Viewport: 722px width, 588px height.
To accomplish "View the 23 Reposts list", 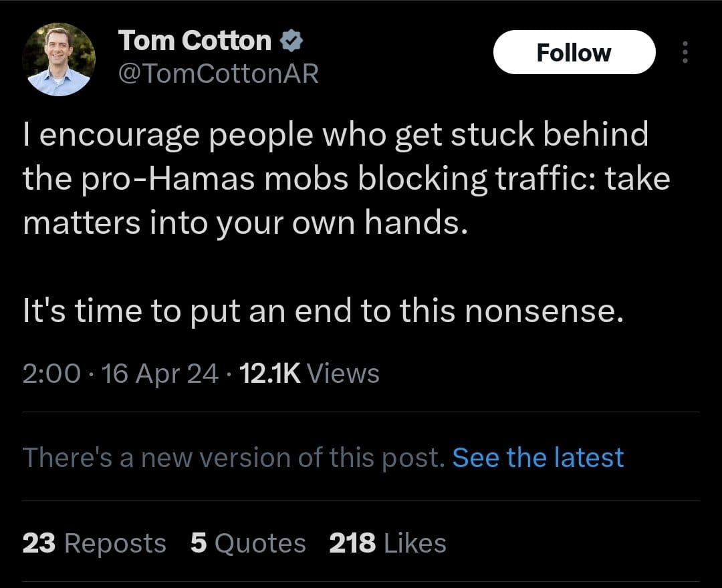I will (x=94, y=543).
